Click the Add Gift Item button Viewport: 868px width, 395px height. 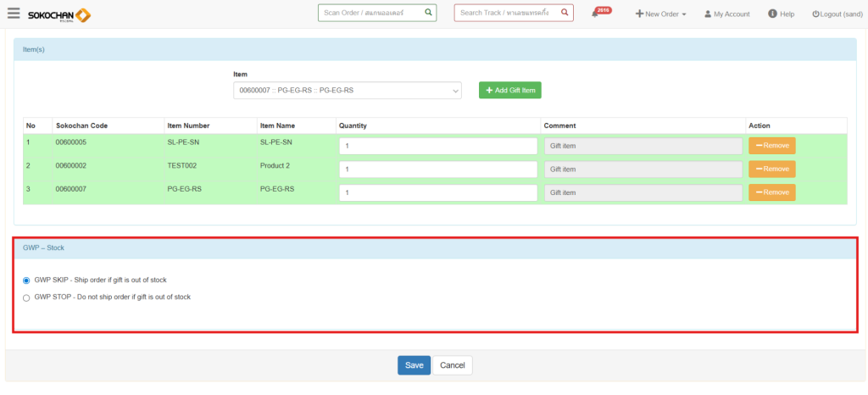coord(509,90)
